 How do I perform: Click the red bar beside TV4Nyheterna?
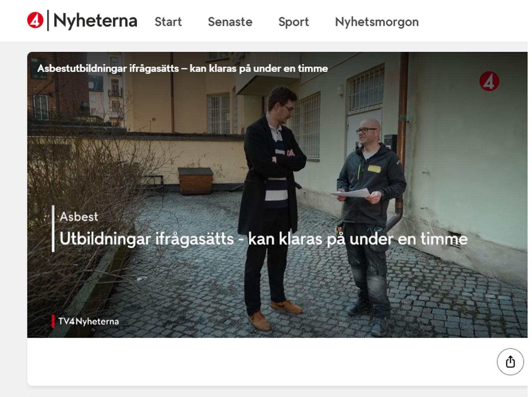pos(53,321)
